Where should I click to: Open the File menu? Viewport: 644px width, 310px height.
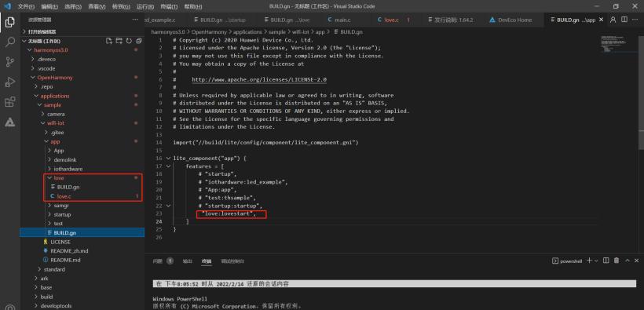(x=26, y=6)
